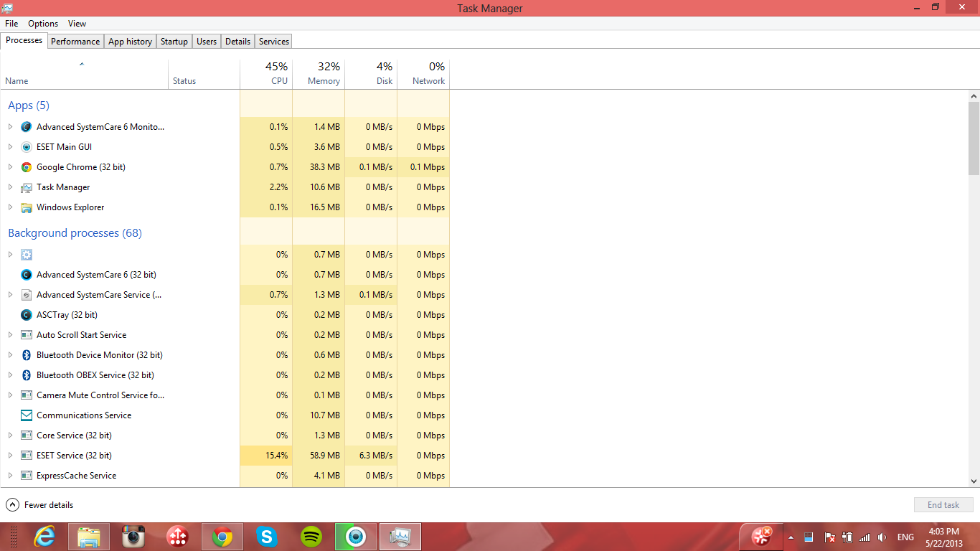Expand the Auto Scroll Start Service row
This screenshot has width=980, height=551.
click(10, 335)
